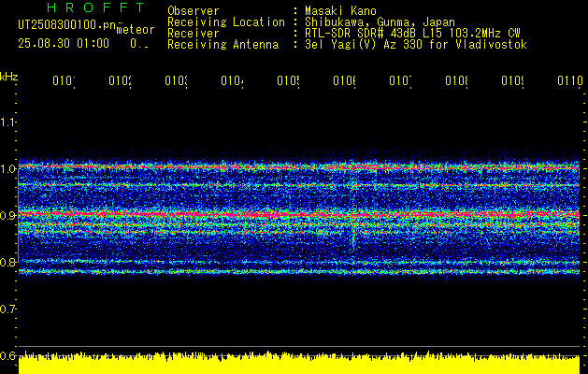Click the 1.0 frequency axis label
This screenshot has height=374, width=588.
(x=7, y=168)
